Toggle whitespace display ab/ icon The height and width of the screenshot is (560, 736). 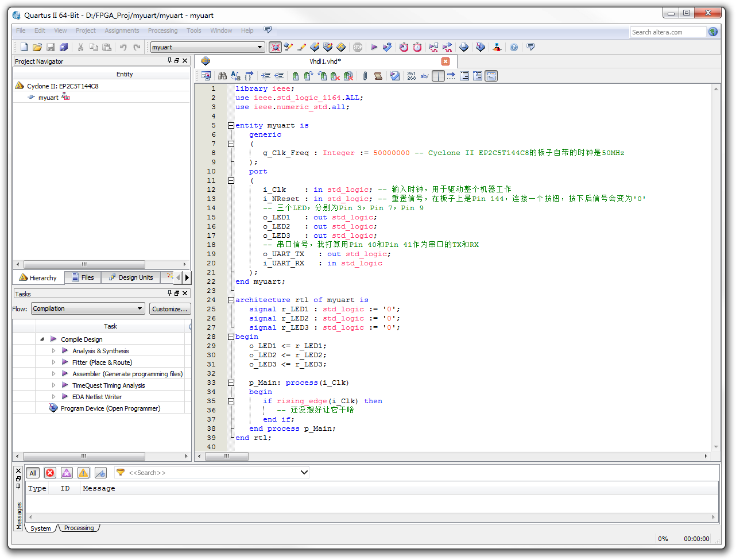[425, 76]
